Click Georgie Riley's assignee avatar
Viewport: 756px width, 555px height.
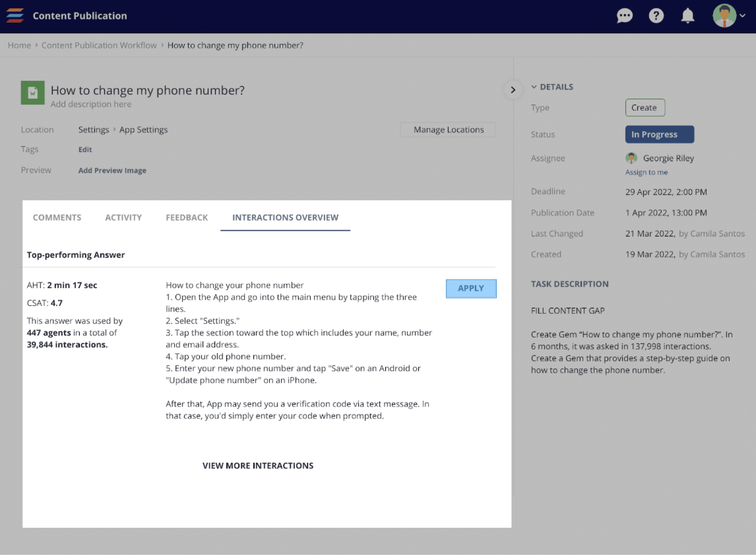(x=631, y=158)
